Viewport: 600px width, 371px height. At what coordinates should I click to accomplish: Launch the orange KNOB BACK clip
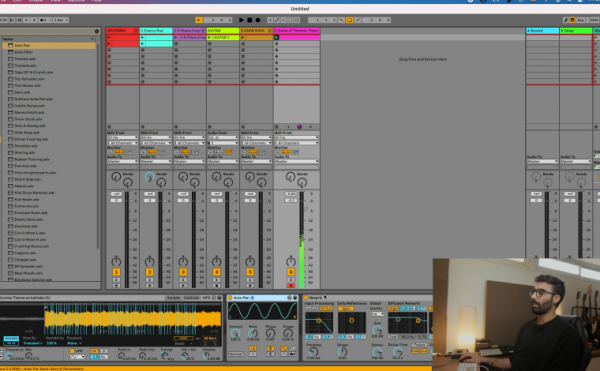point(243,37)
